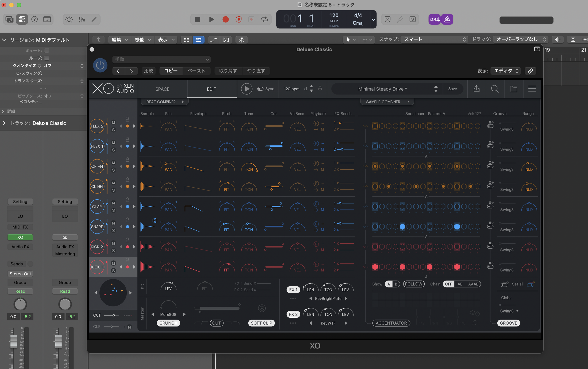Open the オーバーラップなし drag dropdown

(x=521, y=40)
